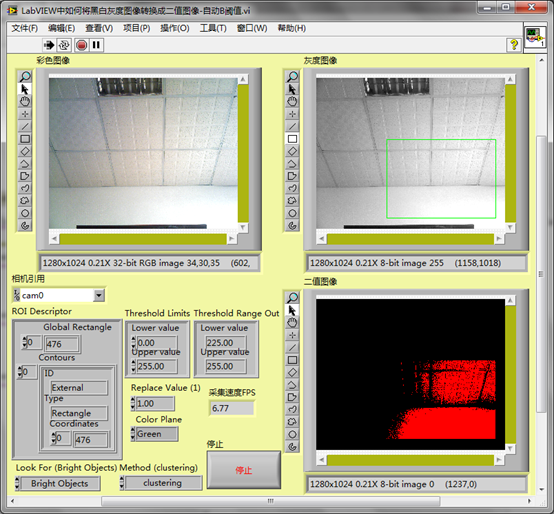Screen dimensions: 554x514
Task: Open the 工具(T) menu
Action: [x=213, y=28]
